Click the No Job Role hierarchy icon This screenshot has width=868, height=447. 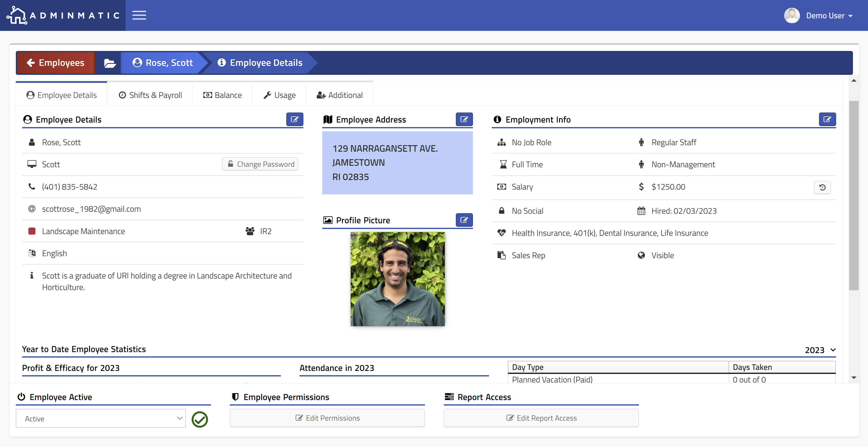point(501,142)
